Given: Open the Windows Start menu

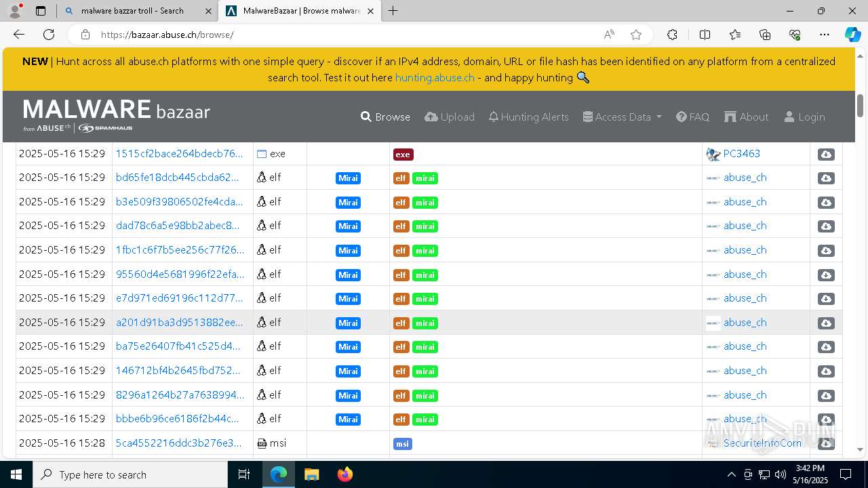Looking at the screenshot, I should coord(16,474).
